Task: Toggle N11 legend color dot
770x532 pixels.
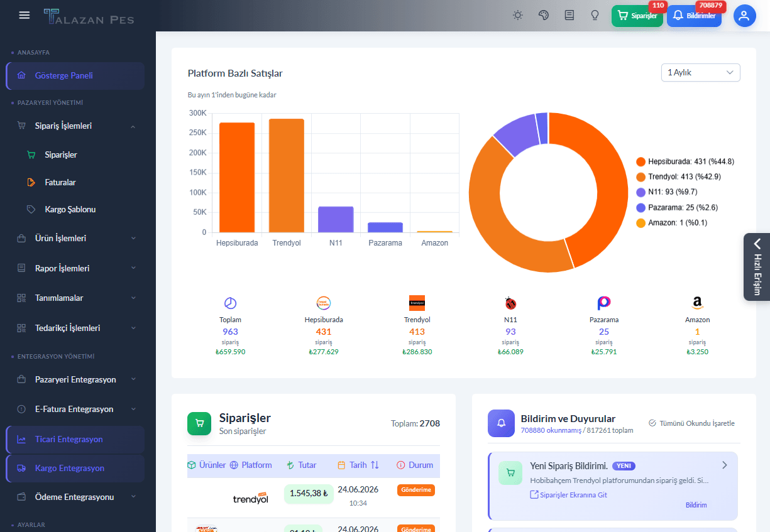Action: point(641,192)
